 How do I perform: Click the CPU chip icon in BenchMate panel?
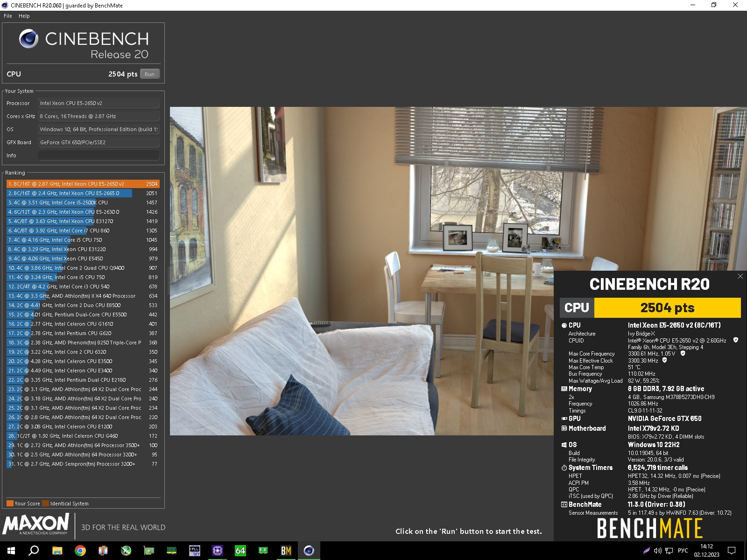(x=564, y=325)
